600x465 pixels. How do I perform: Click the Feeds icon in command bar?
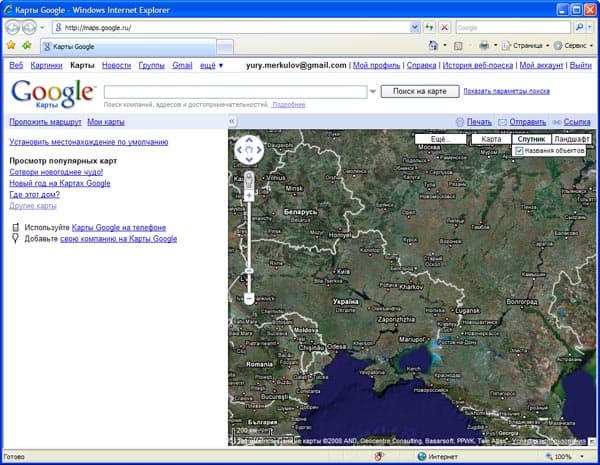click(x=458, y=46)
